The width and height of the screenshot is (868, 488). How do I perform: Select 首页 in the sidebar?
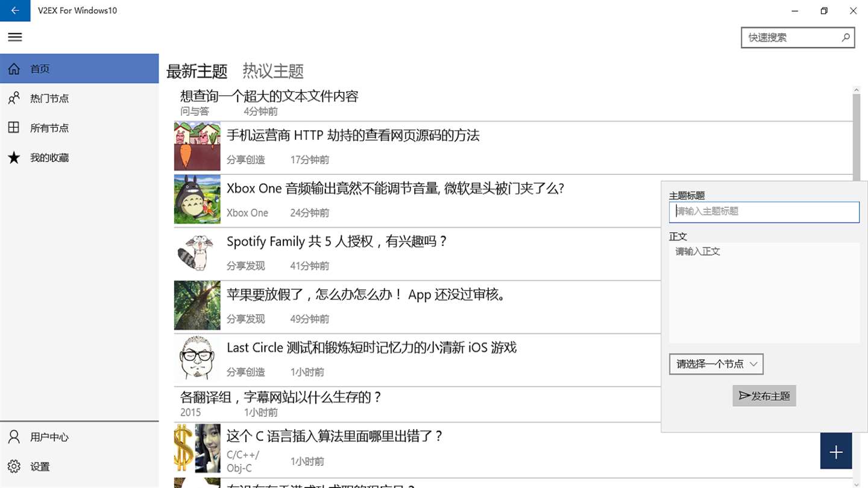pos(80,69)
